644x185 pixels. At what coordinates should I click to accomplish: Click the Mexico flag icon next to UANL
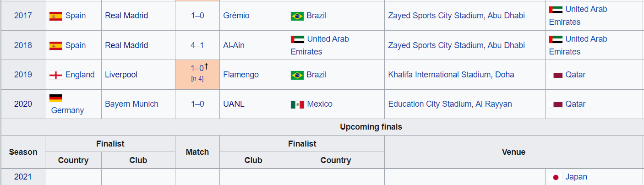[x=297, y=104]
